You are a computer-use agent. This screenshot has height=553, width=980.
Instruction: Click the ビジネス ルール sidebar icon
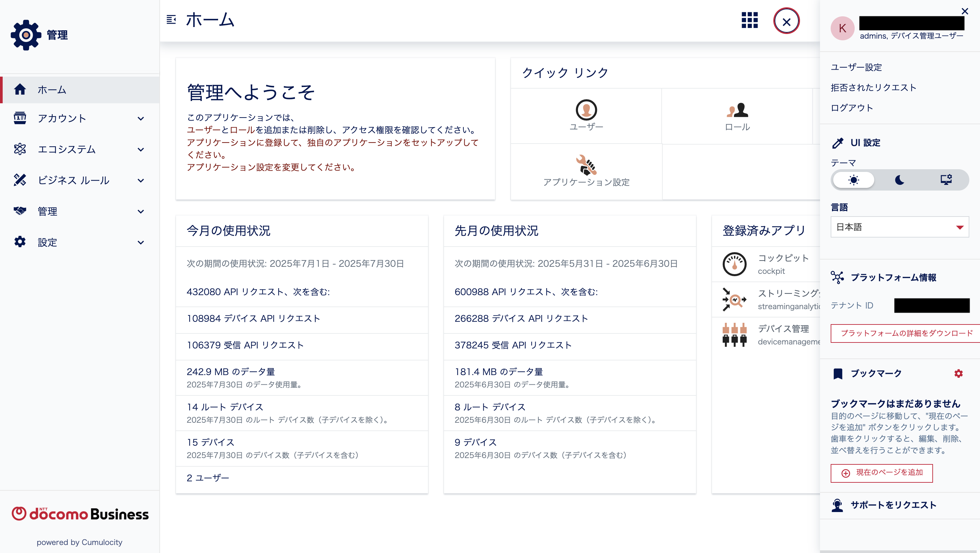coord(20,180)
